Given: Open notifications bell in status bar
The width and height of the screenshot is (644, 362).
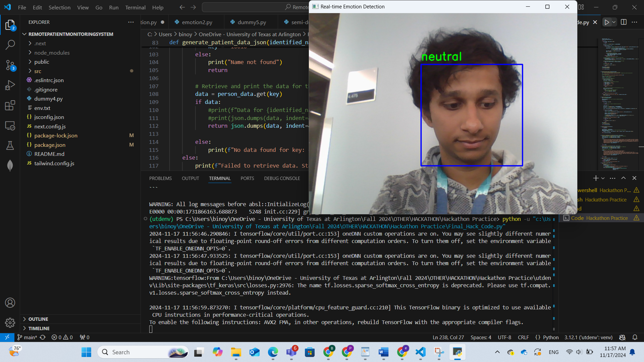Looking at the screenshot, I should click(x=635, y=337).
